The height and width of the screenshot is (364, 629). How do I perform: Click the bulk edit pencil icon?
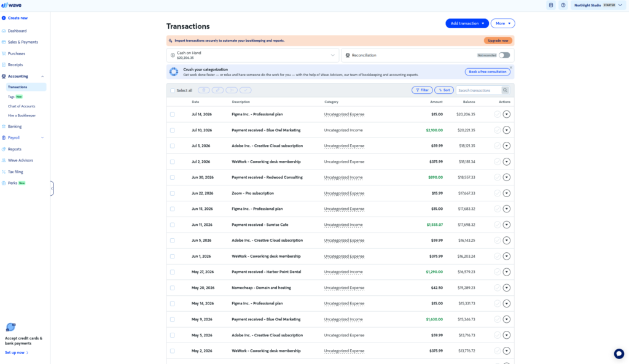pyautogui.click(x=218, y=90)
